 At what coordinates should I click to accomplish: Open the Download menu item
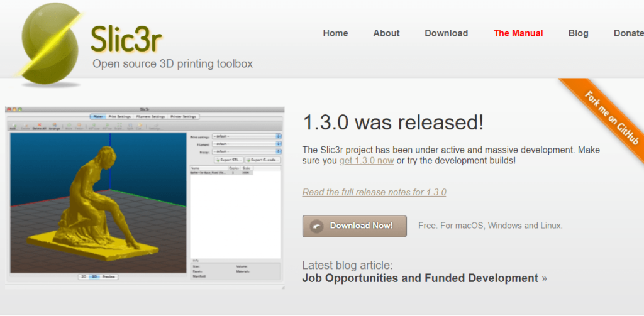click(446, 33)
